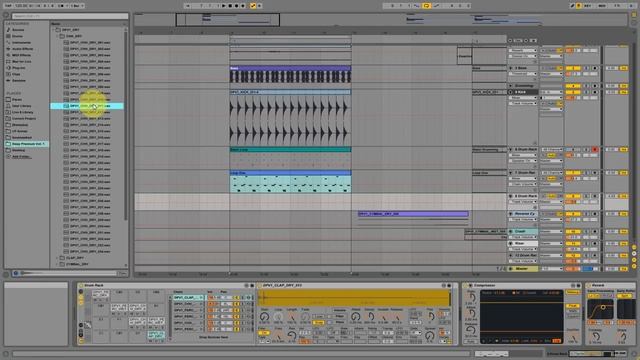
Task: Open Current Project under Places
Action: point(24,118)
